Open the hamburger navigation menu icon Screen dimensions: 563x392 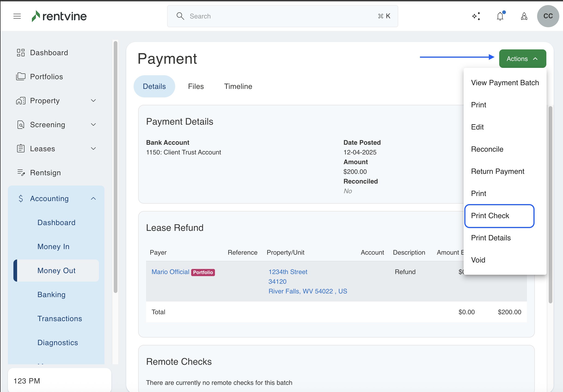(x=17, y=16)
